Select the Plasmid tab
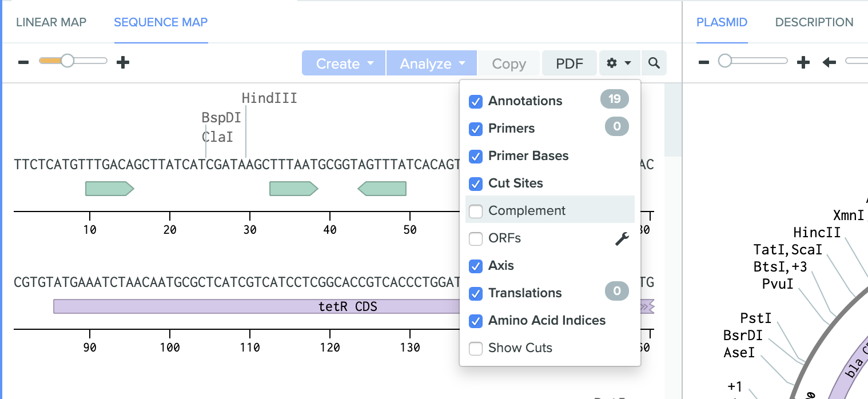 (722, 22)
